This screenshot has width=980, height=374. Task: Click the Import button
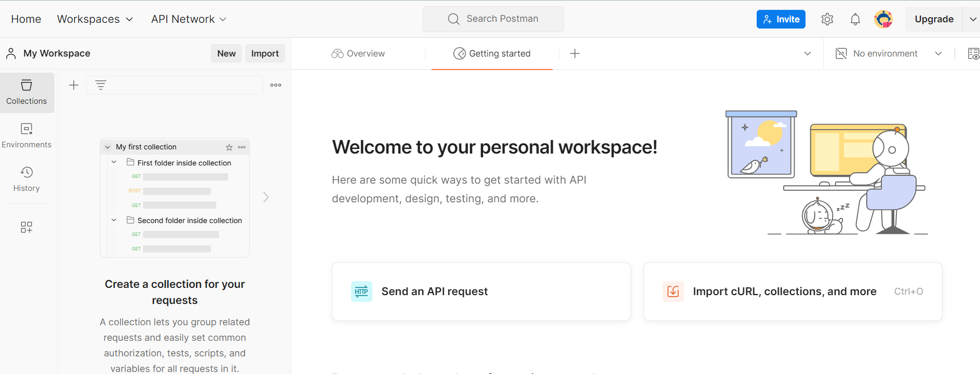265,53
